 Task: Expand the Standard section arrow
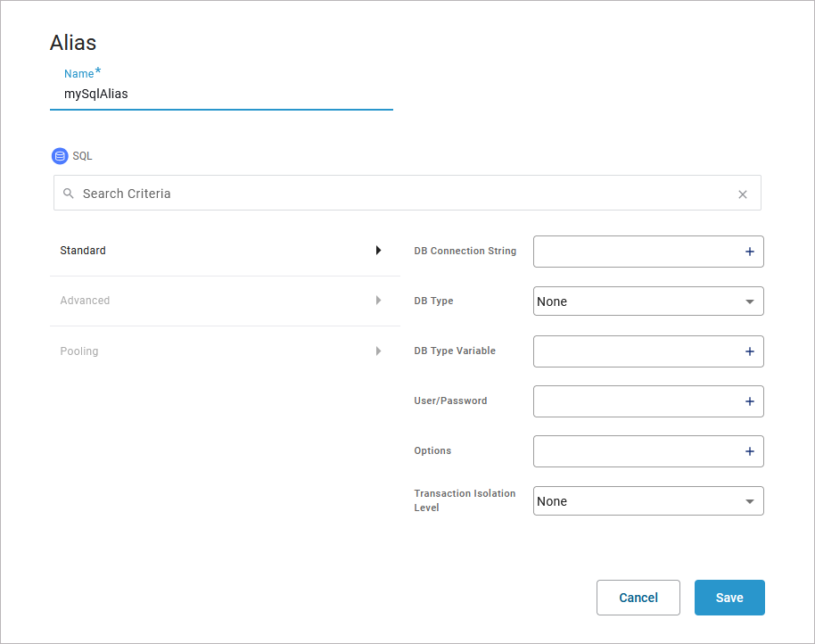point(378,251)
